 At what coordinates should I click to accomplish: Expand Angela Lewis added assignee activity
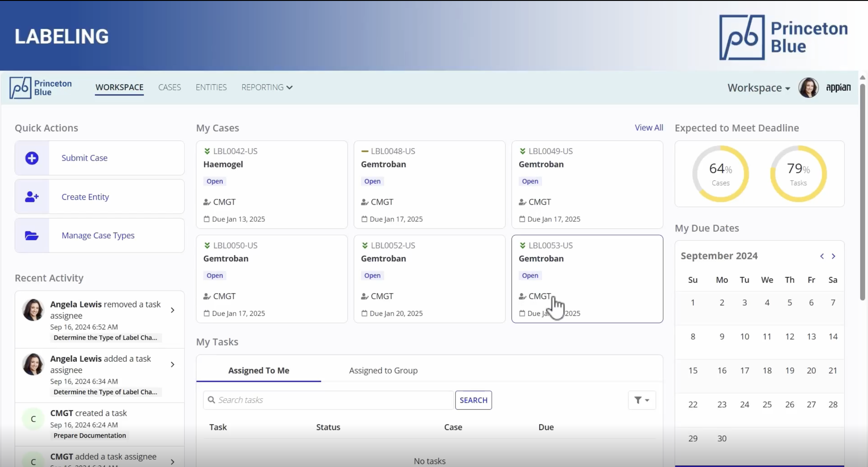(x=173, y=365)
